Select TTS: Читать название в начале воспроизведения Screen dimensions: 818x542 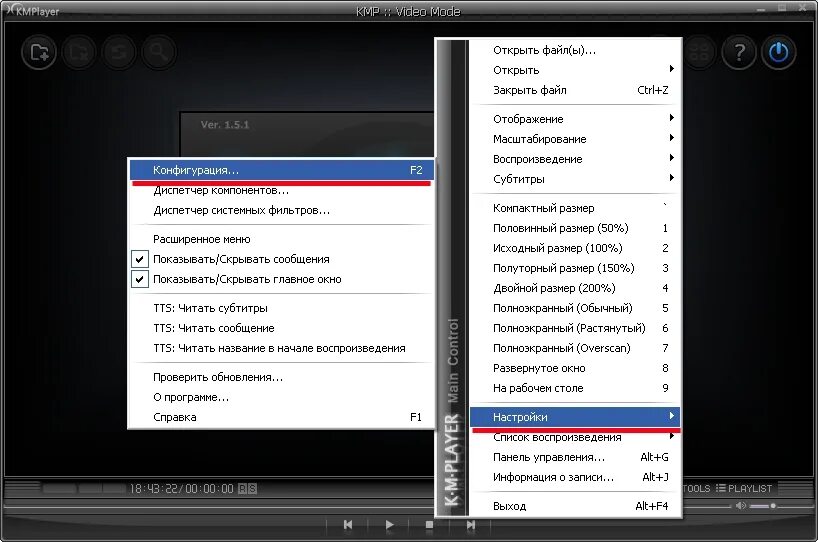[281, 348]
